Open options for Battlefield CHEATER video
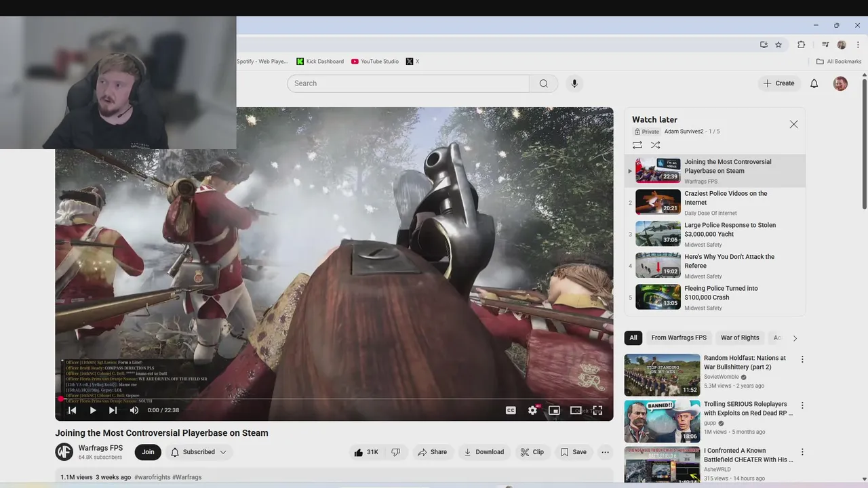The height and width of the screenshot is (488, 868). pos(802,451)
